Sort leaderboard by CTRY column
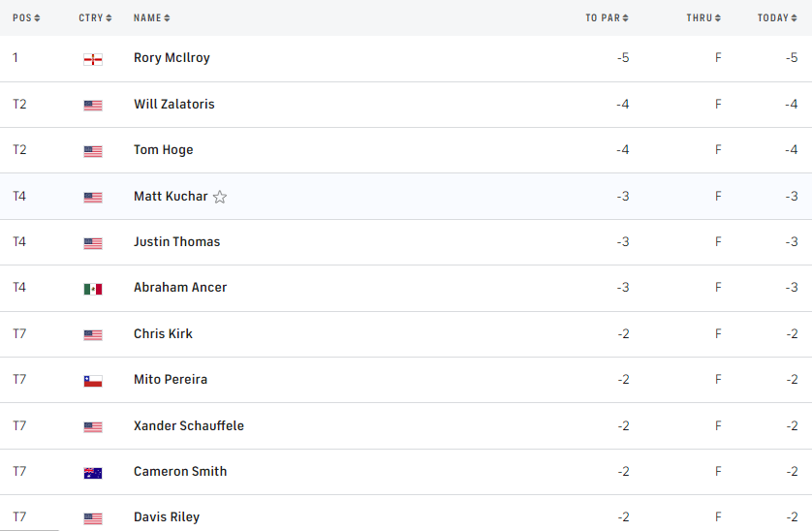 click(95, 17)
